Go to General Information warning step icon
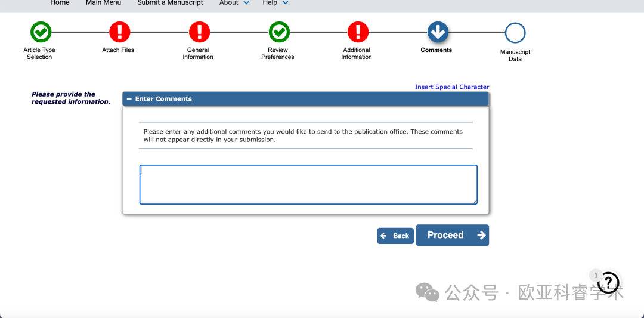Image resolution: width=644 pixels, height=318 pixels. coord(199,32)
